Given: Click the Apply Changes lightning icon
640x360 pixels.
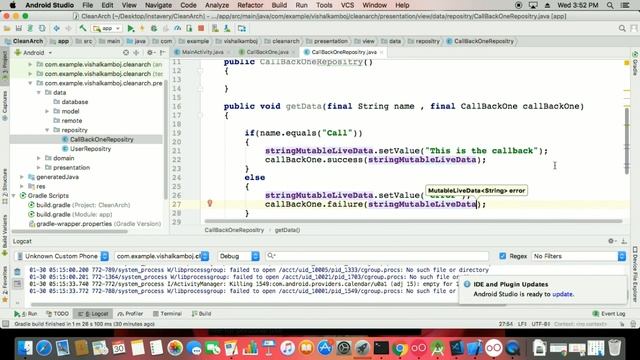Looking at the screenshot, I should (142, 29).
